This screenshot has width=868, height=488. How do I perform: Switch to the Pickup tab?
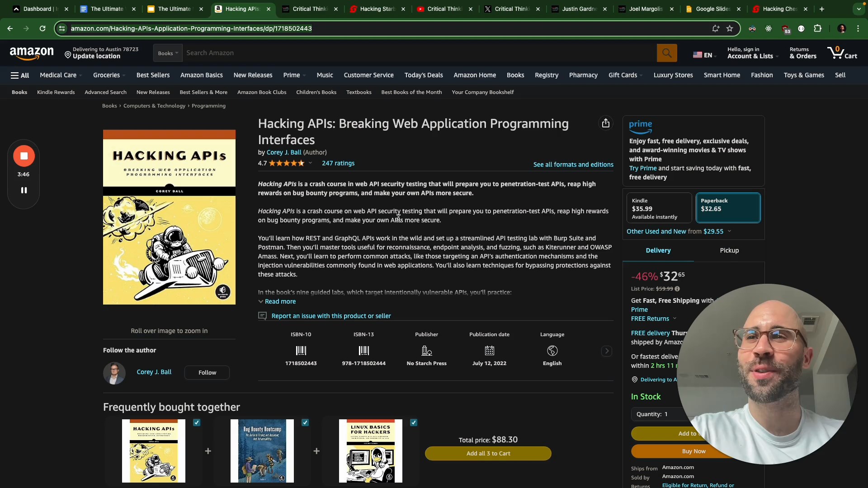(x=729, y=250)
